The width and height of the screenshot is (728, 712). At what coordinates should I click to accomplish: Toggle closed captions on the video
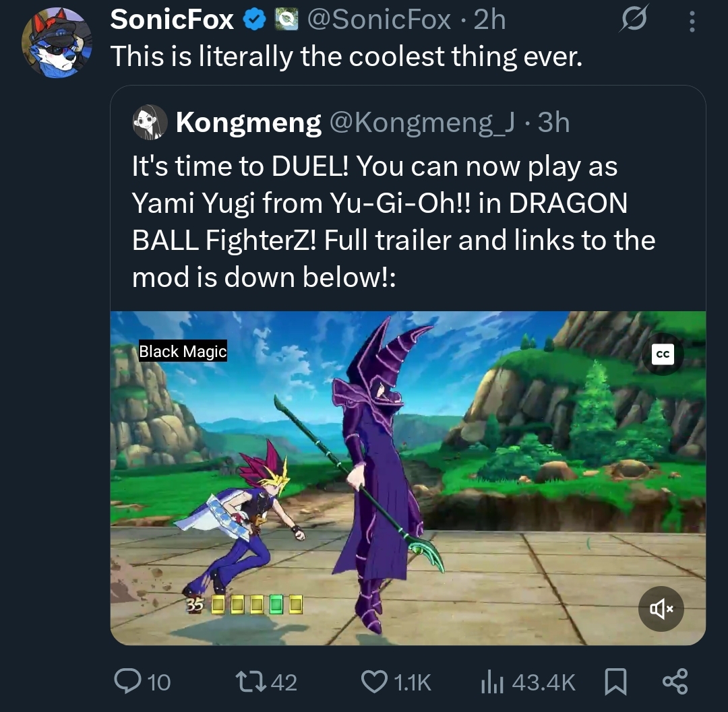[x=663, y=356]
